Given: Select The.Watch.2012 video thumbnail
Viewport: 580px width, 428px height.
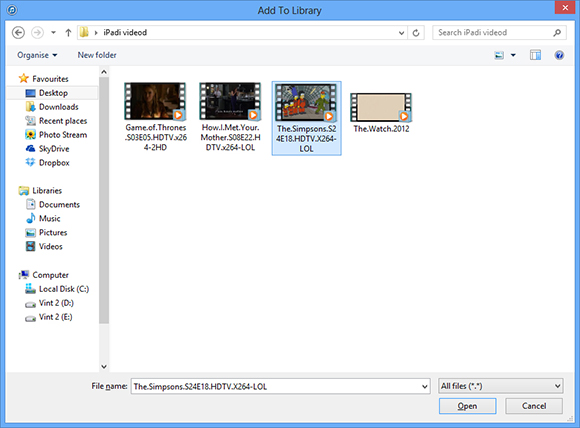Looking at the screenshot, I should (x=381, y=107).
